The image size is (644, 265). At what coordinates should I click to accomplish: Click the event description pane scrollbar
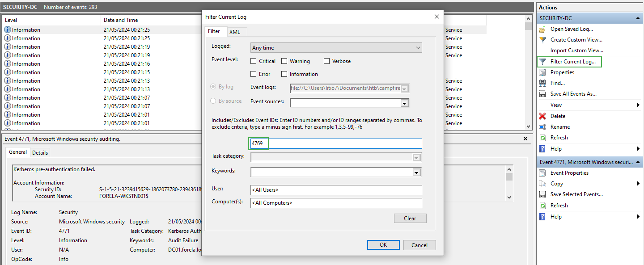509,183
